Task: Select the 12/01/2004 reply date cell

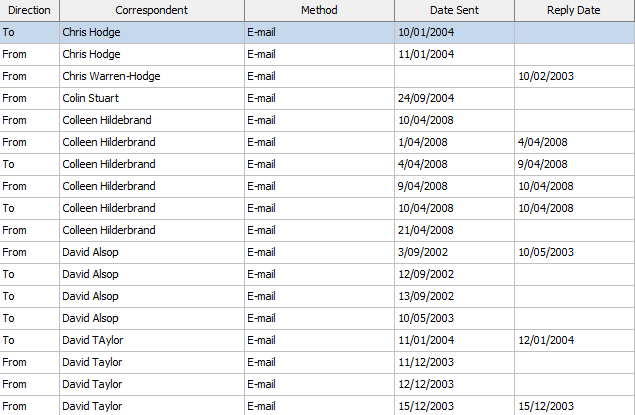Action: [546, 340]
